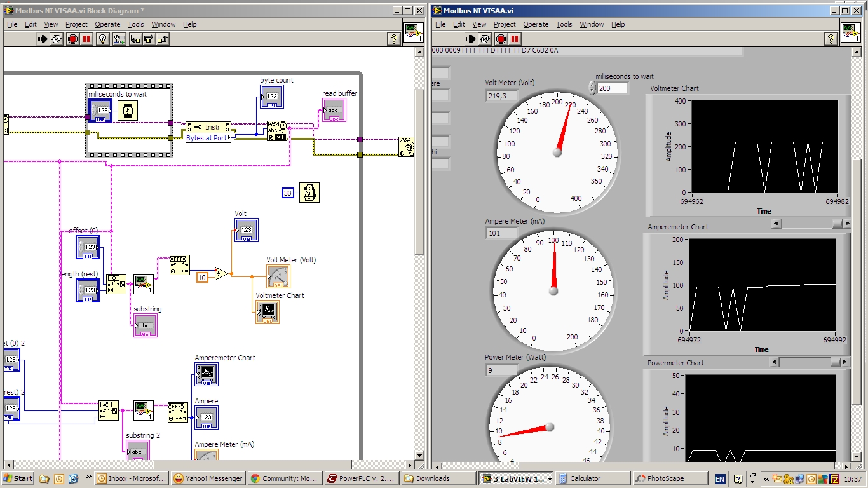Show Context Help in front panel window
This screenshot has height=488, width=868.
(831, 39)
